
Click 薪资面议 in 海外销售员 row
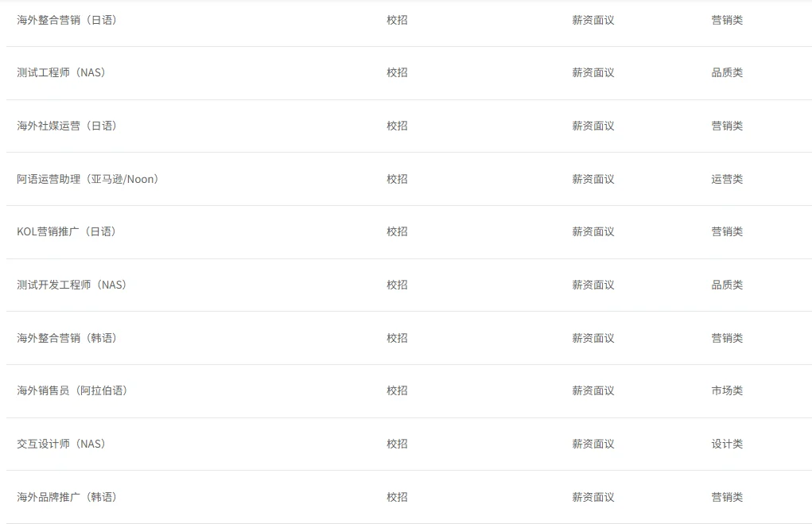(x=593, y=390)
